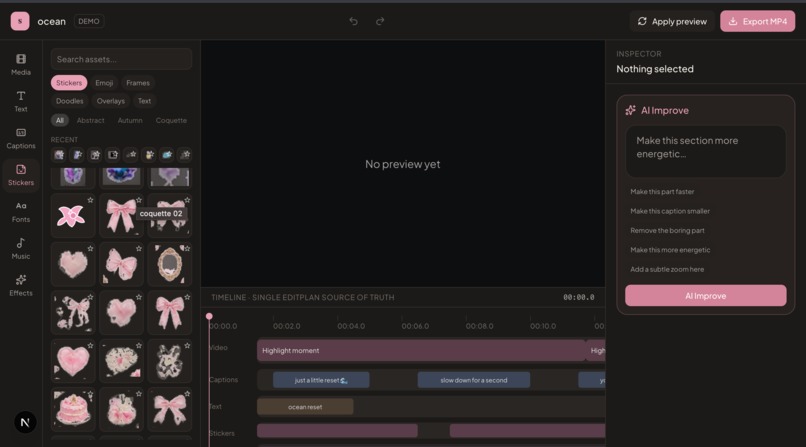Choose the Add a subtle zoom here suggestion

pyautogui.click(x=667, y=269)
